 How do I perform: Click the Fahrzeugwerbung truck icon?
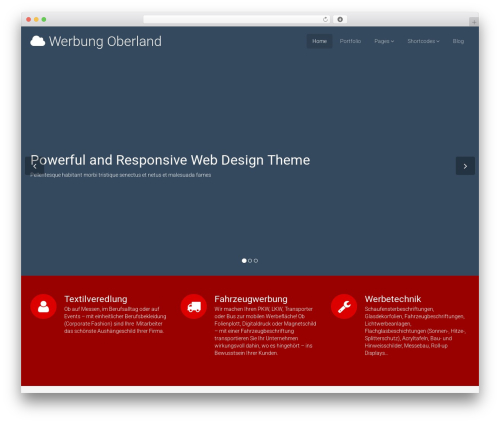pyautogui.click(x=194, y=307)
